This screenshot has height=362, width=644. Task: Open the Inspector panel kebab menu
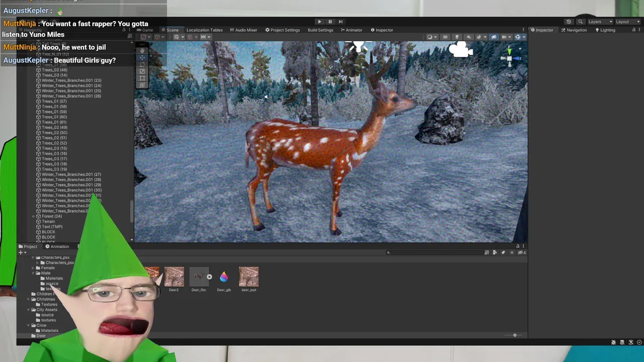pos(639,30)
